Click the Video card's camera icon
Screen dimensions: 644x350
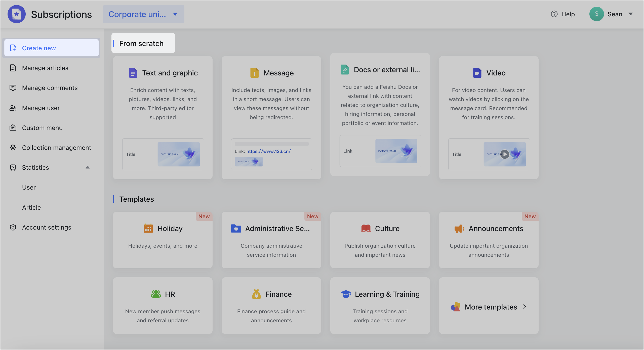tap(477, 73)
